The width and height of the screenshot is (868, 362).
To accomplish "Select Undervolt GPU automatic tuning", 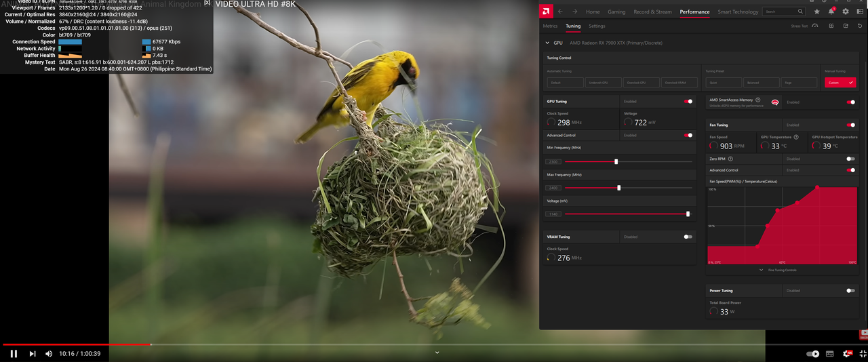I will 603,82.
